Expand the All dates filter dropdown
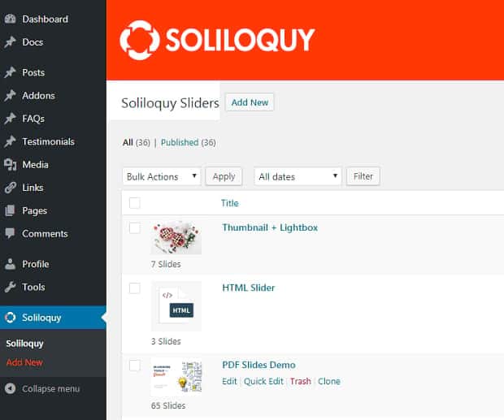Image resolution: width=504 pixels, height=420 pixels. tap(298, 176)
